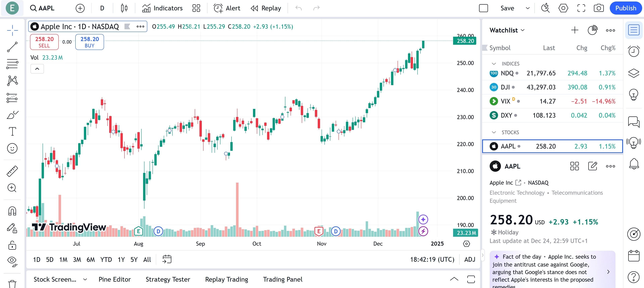The image size is (644, 288).
Task: Open the emoji icons tool
Action: pos(12,148)
